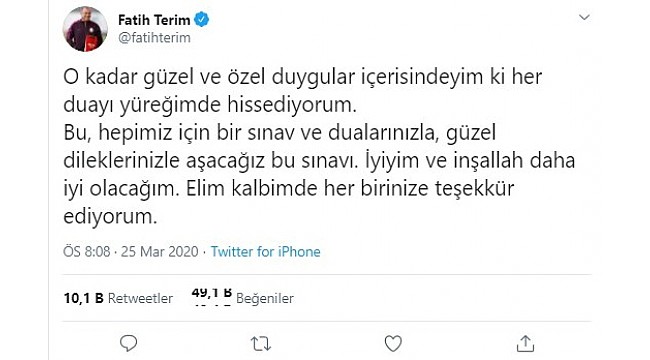650x360 pixels.
Task: Click the sentence starting "O kadar güzel"
Action: click(303, 91)
